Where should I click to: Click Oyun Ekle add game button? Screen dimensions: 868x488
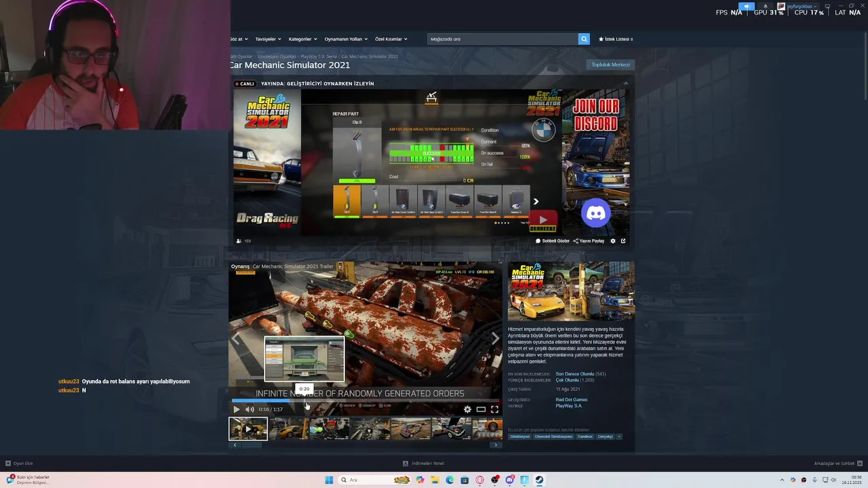pyautogui.click(x=19, y=464)
